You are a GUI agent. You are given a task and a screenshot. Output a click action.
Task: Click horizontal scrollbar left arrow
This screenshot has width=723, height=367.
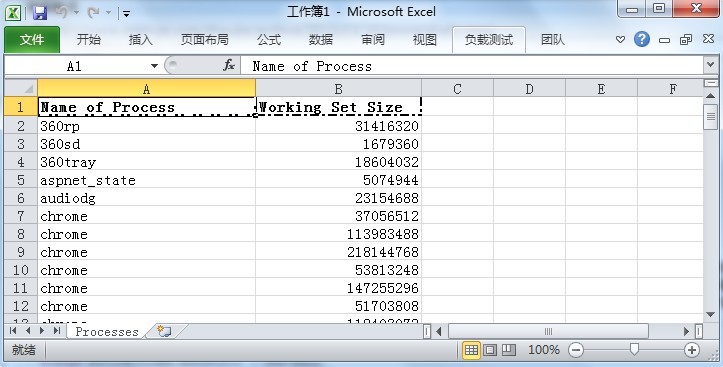pyautogui.click(x=439, y=331)
